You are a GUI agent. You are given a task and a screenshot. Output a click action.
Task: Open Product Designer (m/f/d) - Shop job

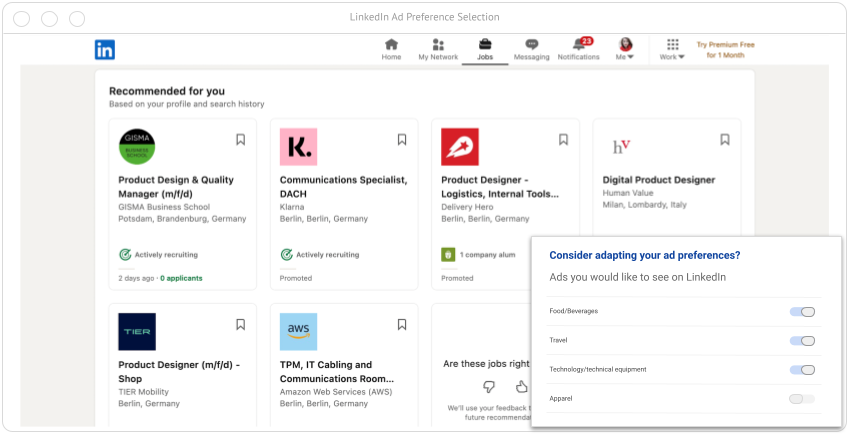179,372
